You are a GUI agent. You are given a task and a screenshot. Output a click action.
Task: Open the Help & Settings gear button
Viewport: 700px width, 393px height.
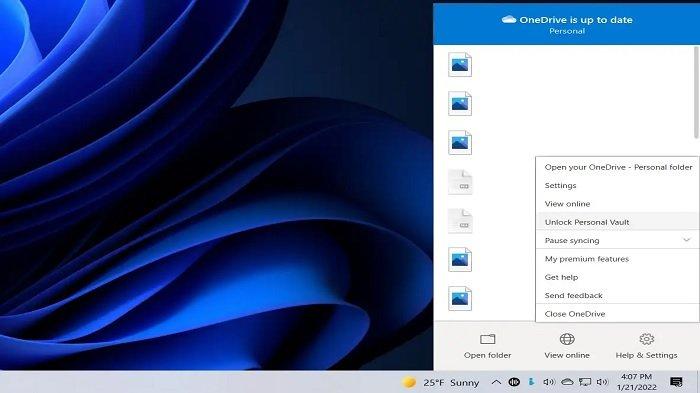[646, 346]
